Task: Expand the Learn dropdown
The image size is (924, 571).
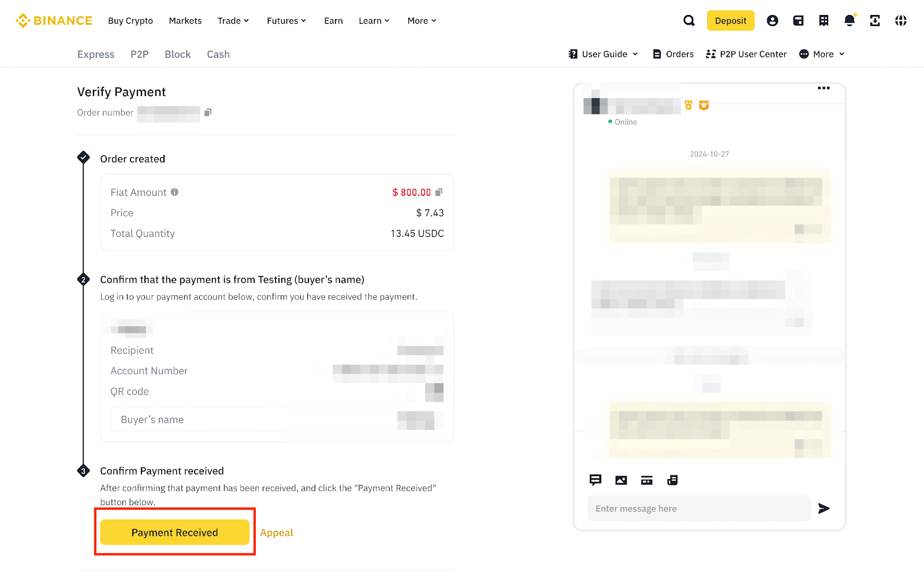Action: point(374,21)
